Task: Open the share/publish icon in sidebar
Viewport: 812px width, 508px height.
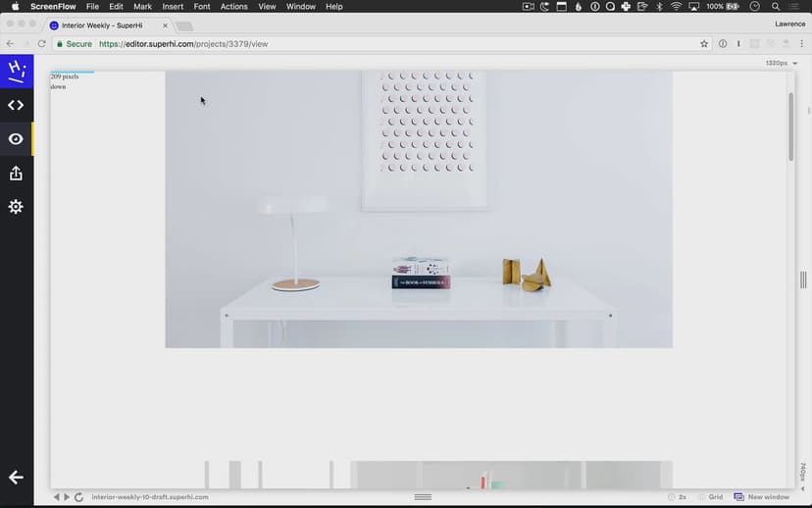Action: [16, 174]
